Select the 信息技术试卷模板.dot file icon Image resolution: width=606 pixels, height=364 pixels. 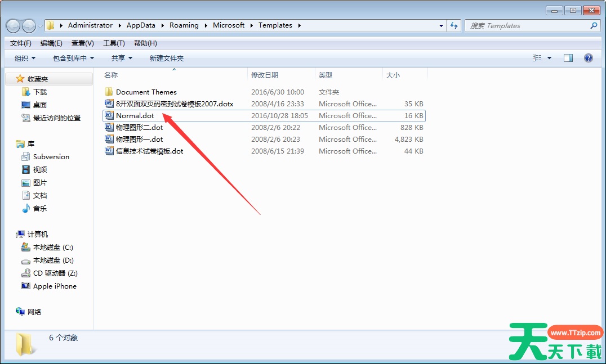click(x=109, y=151)
